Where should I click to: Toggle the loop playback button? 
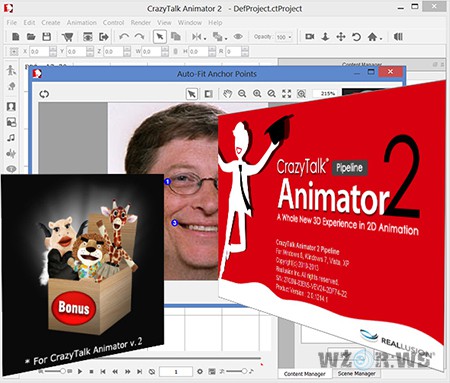click(x=152, y=371)
